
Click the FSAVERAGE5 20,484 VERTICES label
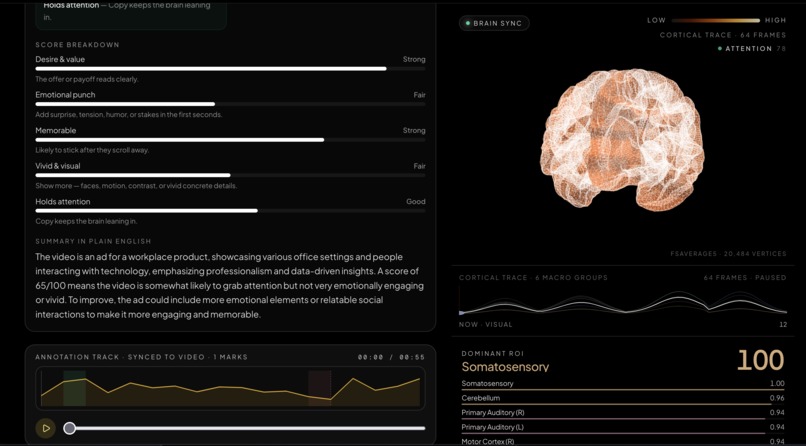(x=728, y=254)
